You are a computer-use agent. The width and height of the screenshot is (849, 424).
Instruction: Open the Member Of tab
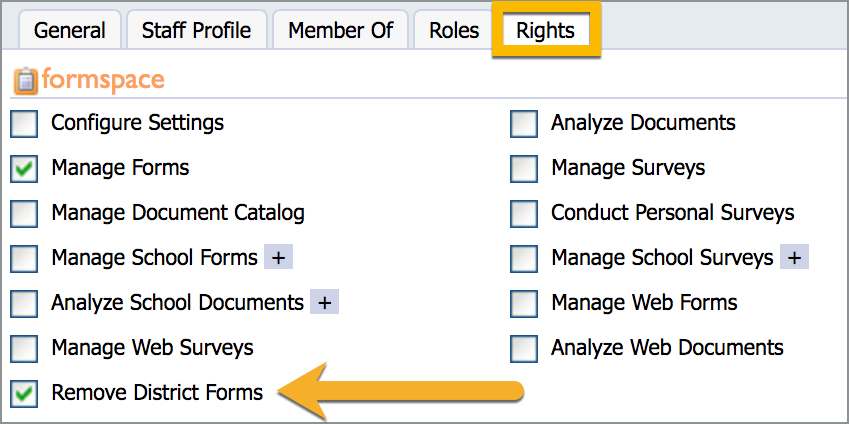click(x=341, y=30)
